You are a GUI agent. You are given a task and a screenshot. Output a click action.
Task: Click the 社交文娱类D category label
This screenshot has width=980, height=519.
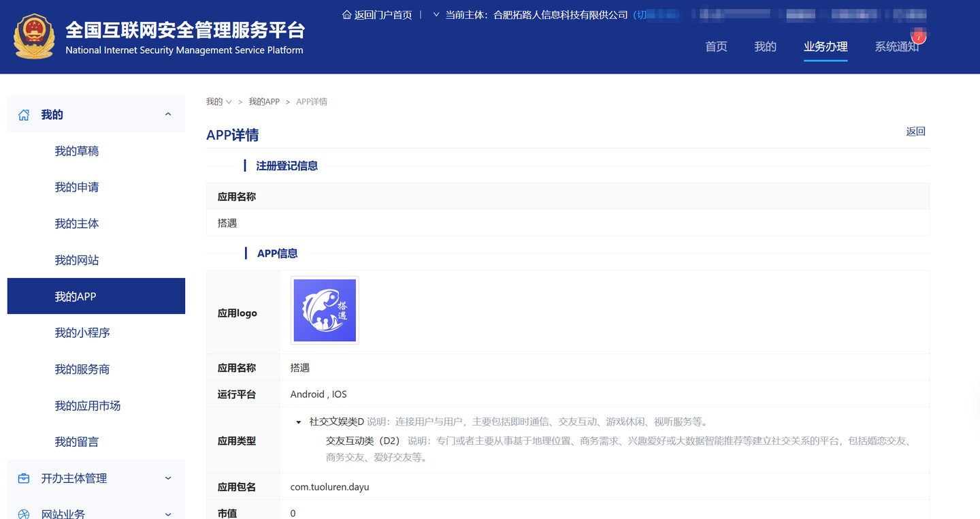[x=337, y=422]
